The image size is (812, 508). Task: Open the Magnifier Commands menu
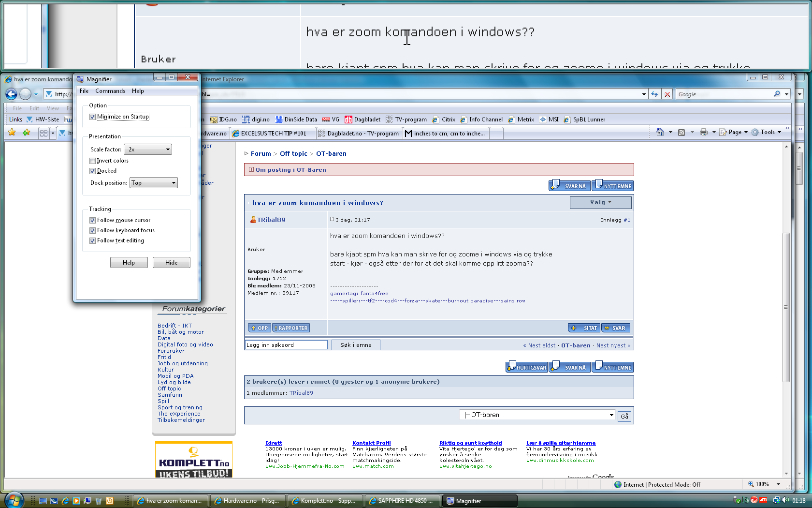110,91
